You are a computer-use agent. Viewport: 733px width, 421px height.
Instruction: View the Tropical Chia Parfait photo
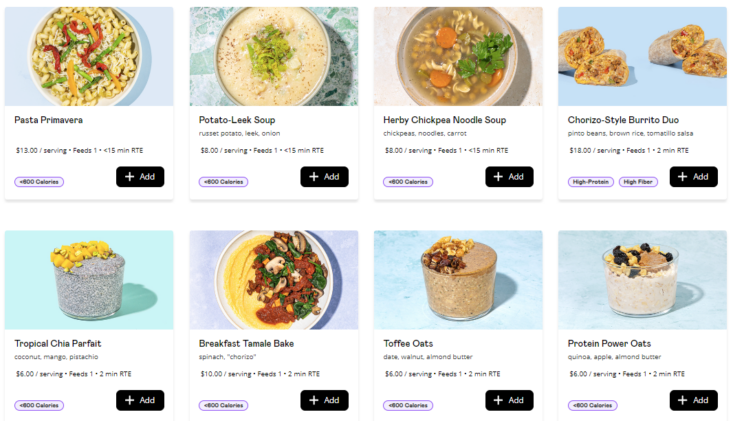tap(89, 280)
